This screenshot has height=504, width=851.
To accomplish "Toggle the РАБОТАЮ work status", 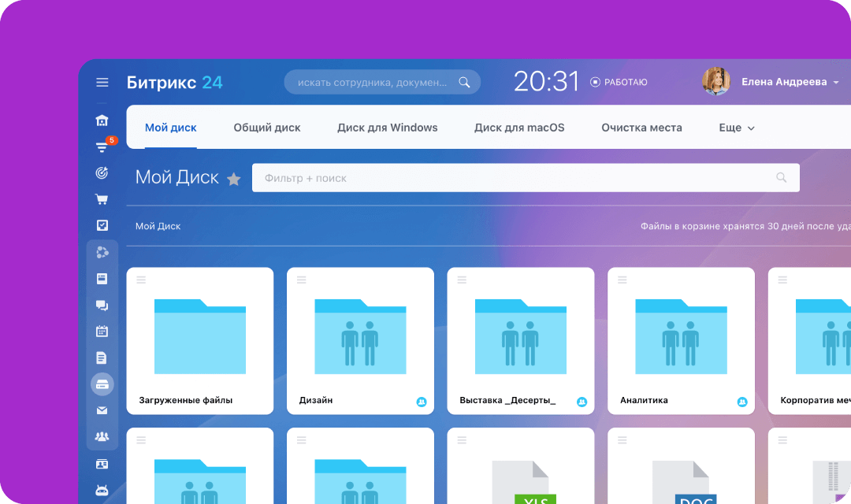I will 619,82.
